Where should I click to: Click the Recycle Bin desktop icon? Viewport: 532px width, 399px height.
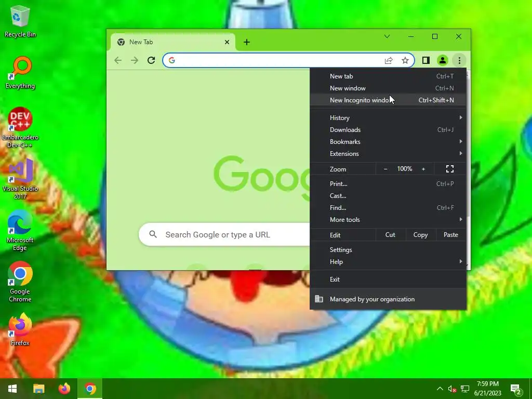click(x=20, y=21)
